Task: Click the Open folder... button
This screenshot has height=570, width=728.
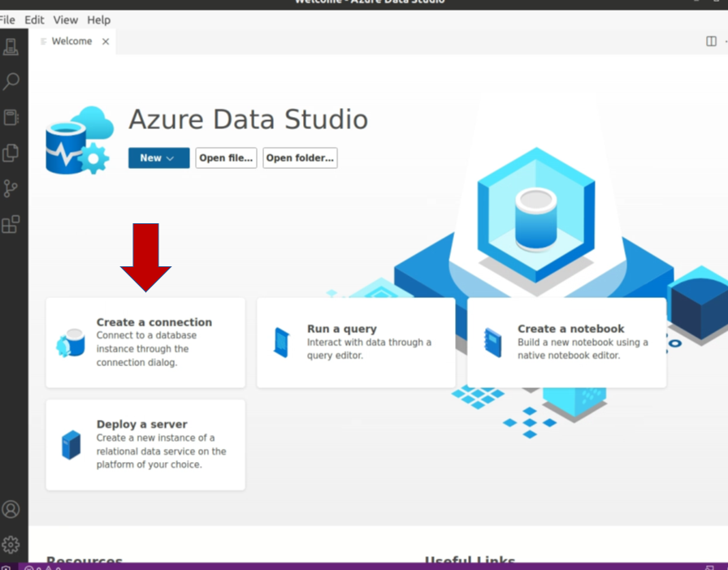Action: click(300, 158)
